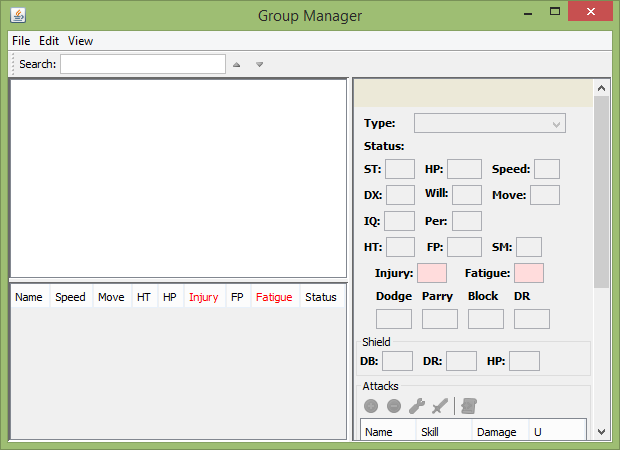Click the add attack plus icon
The image size is (620, 450).
tap(371, 406)
